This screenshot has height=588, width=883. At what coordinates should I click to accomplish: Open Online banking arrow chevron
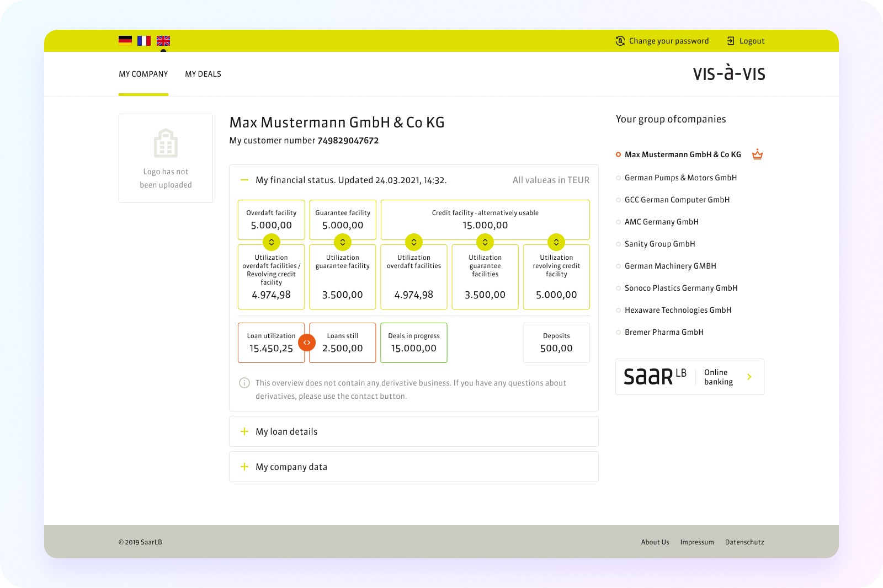(749, 377)
